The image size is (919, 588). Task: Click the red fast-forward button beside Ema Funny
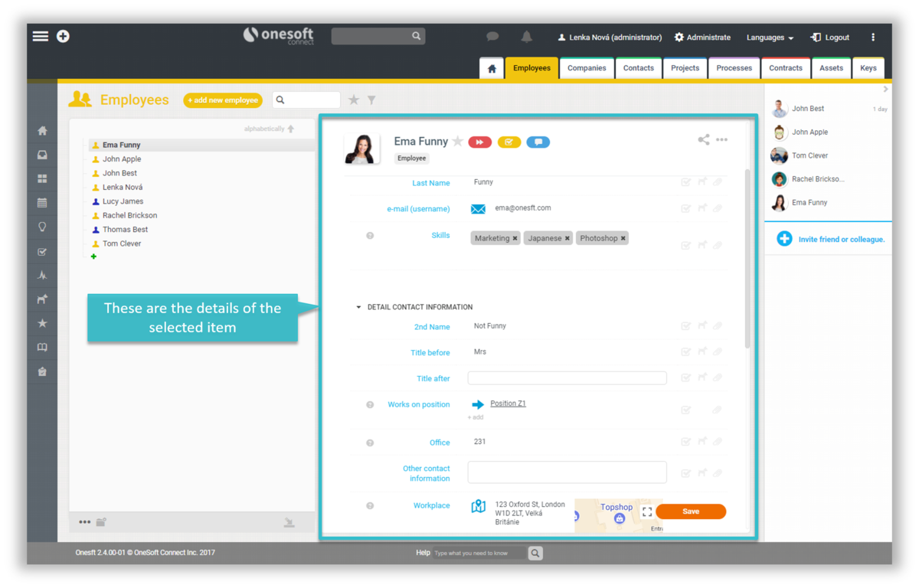[480, 142]
